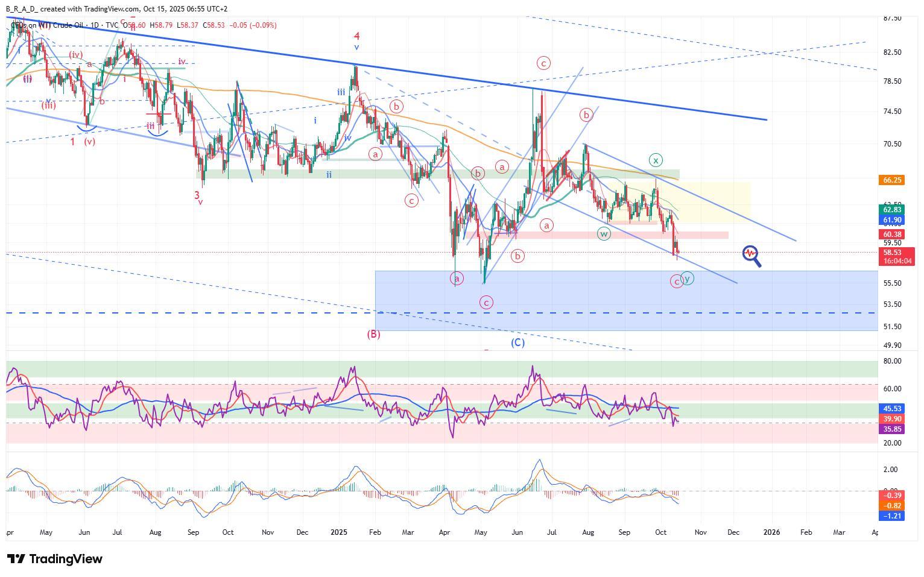Screen dimensions: 924x577
Task: Select the teal circled y wave label
Action: (x=688, y=278)
